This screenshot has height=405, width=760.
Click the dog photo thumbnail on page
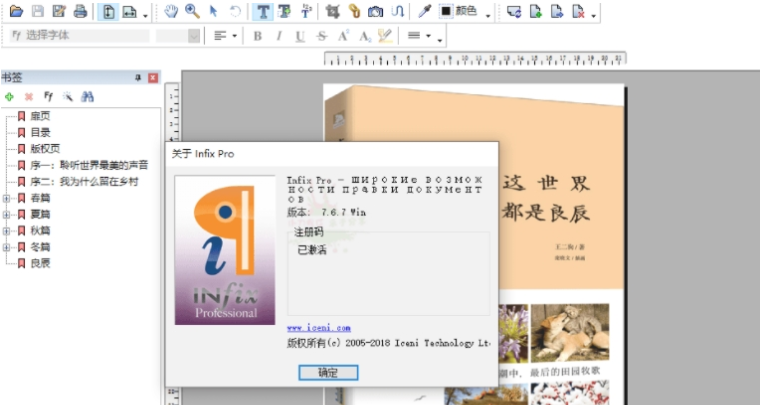(x=570, y=333)
